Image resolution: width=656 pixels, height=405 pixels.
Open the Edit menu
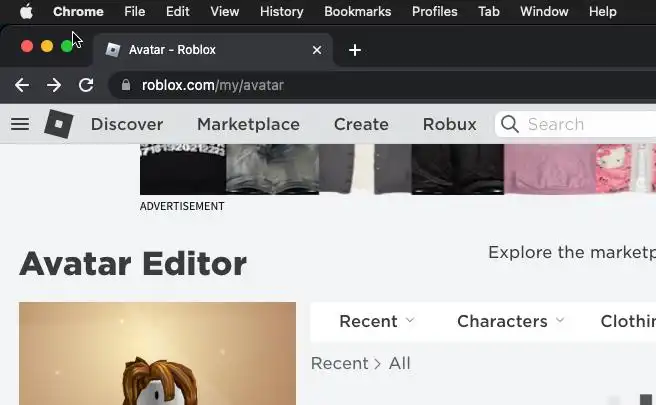tap(177, 12)
